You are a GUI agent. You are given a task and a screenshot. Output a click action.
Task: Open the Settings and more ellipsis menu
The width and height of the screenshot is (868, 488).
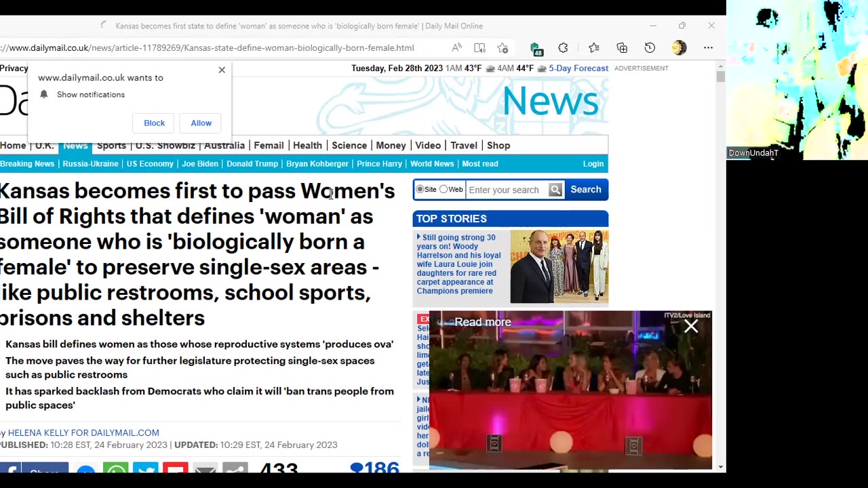[x=708, y=47]
